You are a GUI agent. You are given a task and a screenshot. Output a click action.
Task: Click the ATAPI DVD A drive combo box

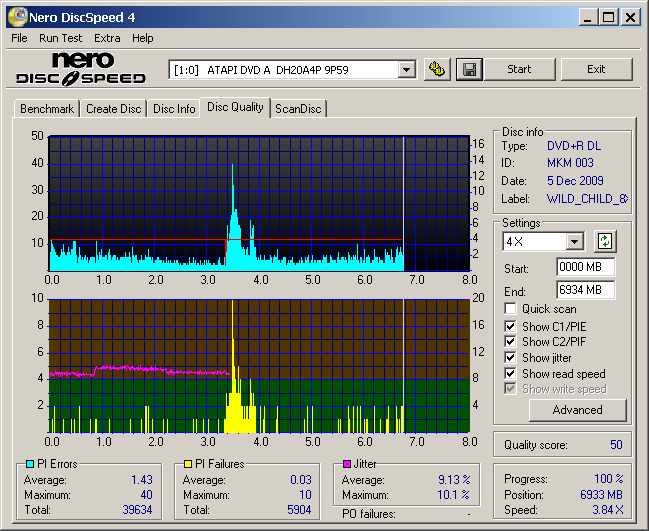(x=292, y=70)
